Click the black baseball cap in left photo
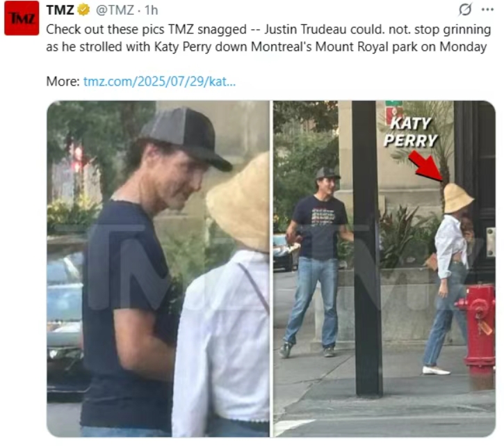Viewport: 504px width, 446px height. pos(186,138)
